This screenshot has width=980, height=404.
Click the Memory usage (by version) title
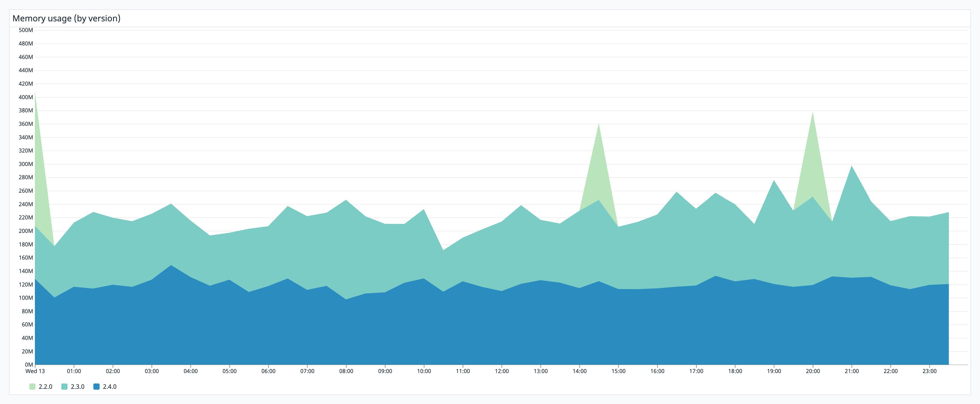point(67,18)
